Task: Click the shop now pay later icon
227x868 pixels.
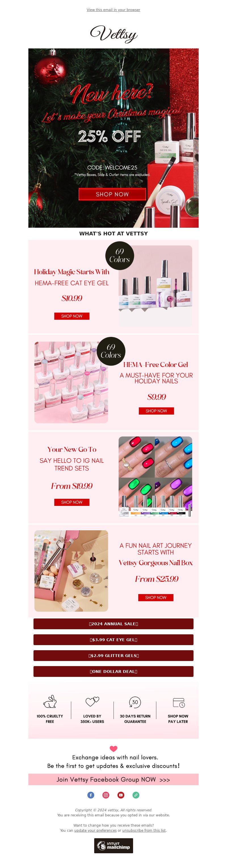Action: click(178, 703)
